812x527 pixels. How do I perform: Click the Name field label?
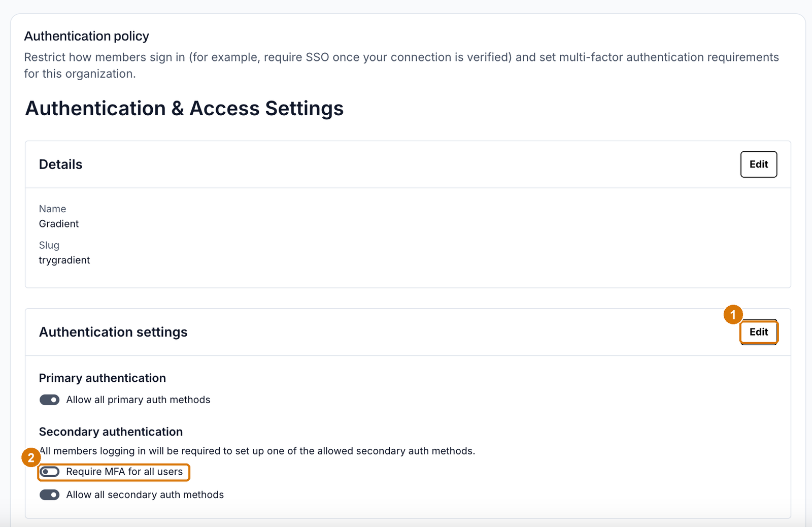[x=52, y=209]
